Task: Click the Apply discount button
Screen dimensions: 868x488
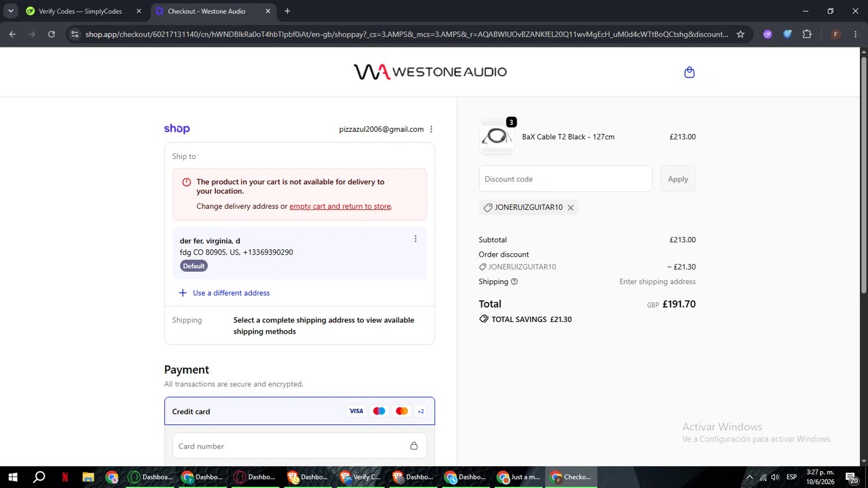Action: (678, 179)
